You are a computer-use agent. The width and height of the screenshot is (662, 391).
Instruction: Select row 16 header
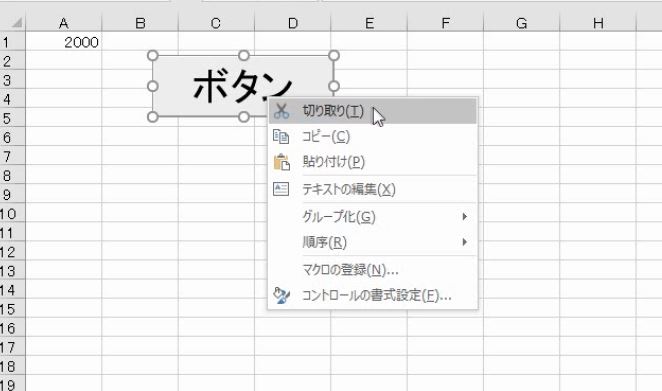[x=13, y=328]
